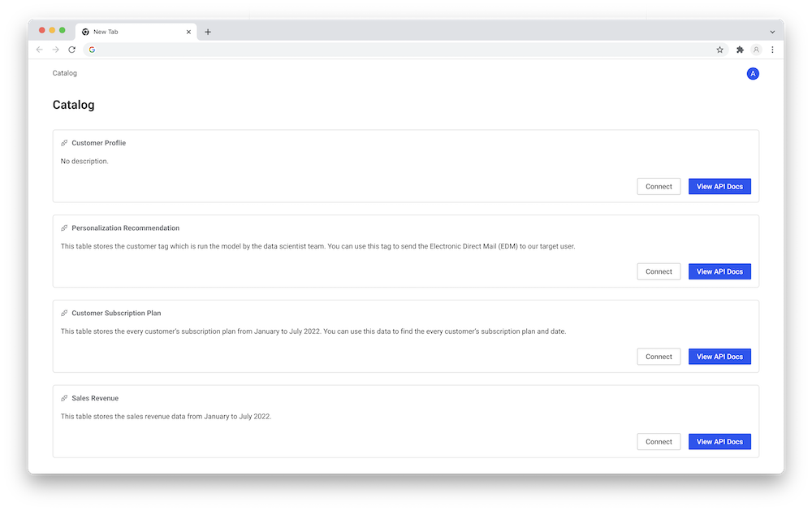The height and width of the screenshot is (511, 812).
Task: Connect to Customer Subscription Plan
Action: 659,357
